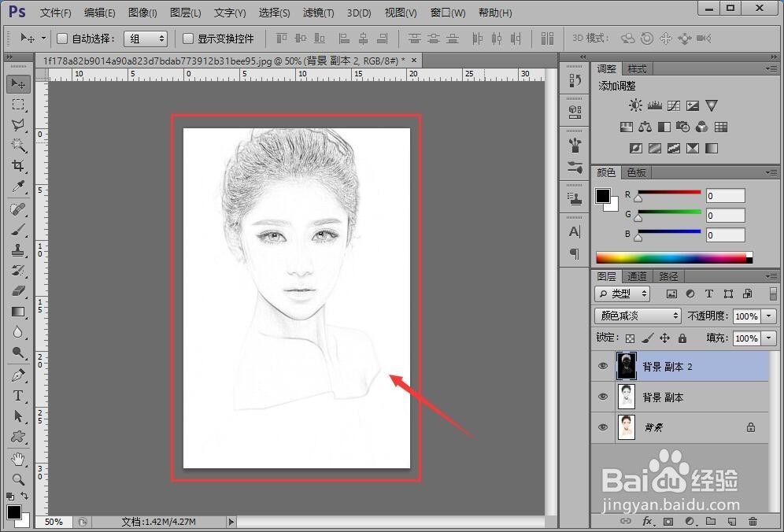Select the Eraser tool
Screen dimensions: 784x532
18,291
